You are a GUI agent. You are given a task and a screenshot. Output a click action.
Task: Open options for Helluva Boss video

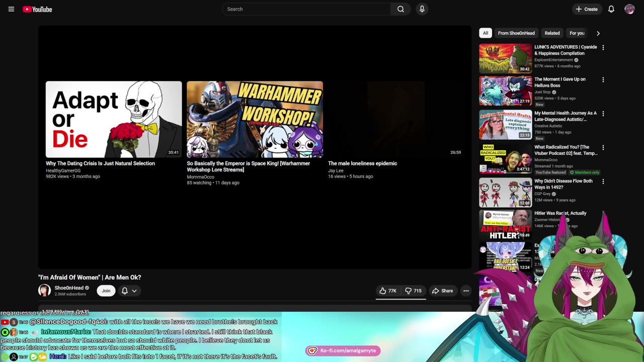click(603, 79)
